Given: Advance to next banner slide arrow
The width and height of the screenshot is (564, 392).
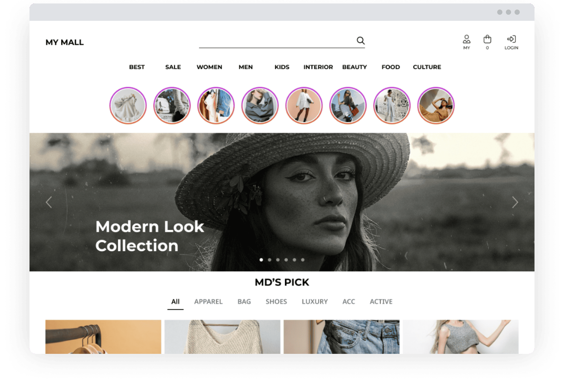Looking at the screenshot, I should 515,202.
